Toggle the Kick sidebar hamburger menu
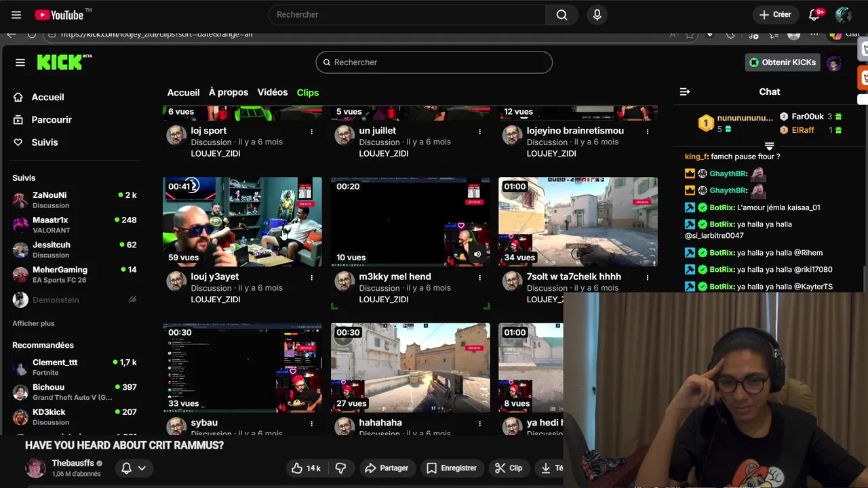The image size is (868, 488). coord(20,62)
